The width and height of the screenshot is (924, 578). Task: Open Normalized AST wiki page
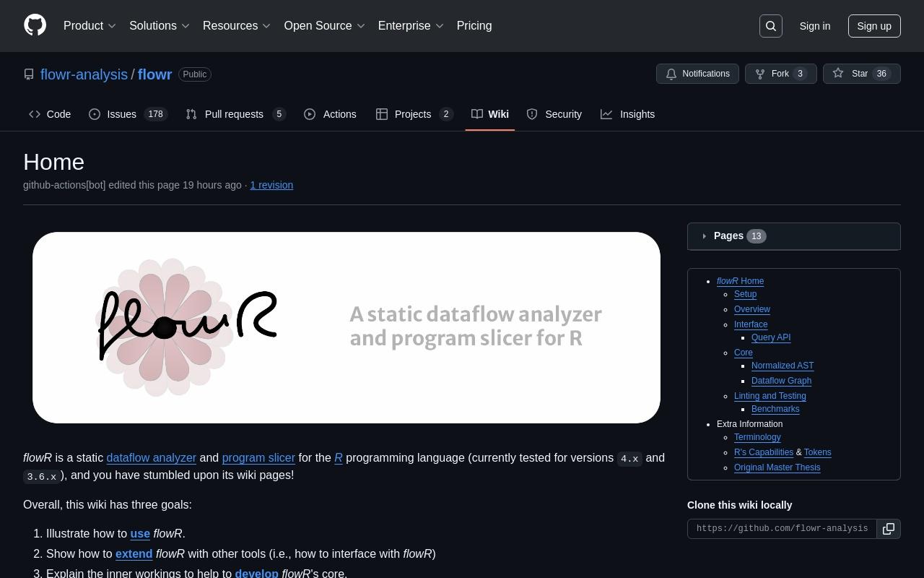point(783,366)
